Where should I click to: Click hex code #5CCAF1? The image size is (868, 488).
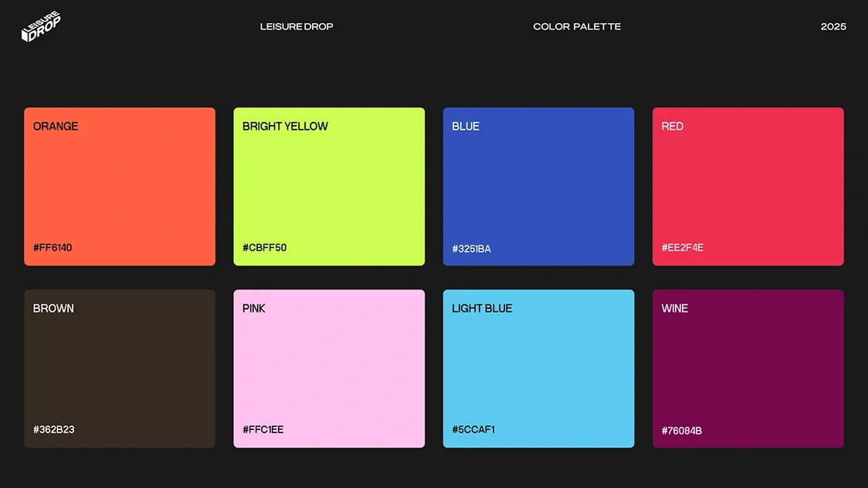[473, 429]
